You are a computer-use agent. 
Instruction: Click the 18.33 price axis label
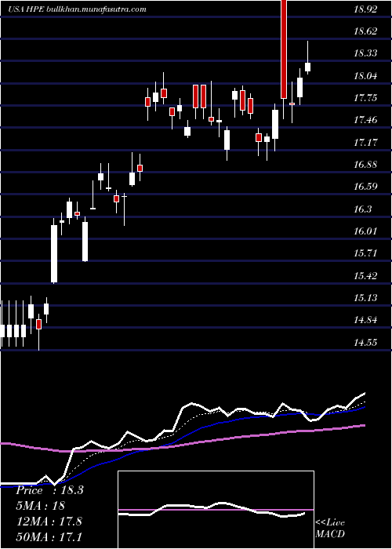(x=365, y=53)
